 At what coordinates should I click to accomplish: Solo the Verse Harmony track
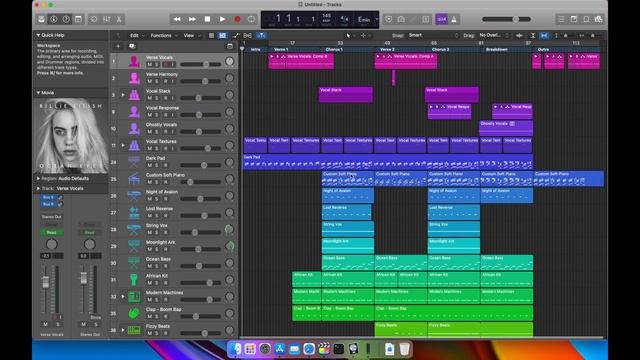click(x=156, y=81)
